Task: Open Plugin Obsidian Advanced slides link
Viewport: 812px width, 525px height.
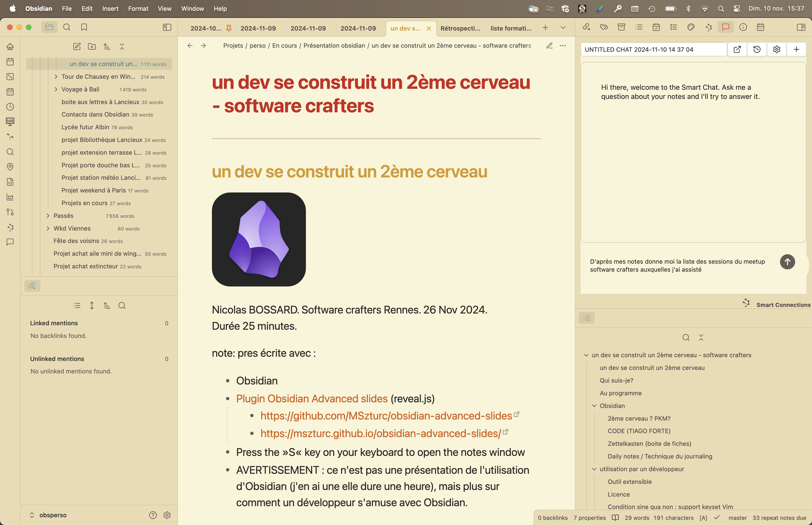Action: (312, 399)
